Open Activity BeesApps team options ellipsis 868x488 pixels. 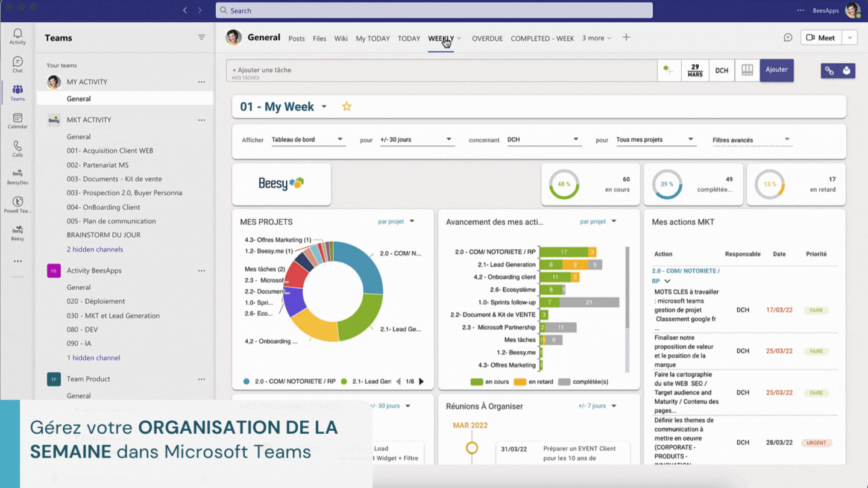click(x=201, y=271)
